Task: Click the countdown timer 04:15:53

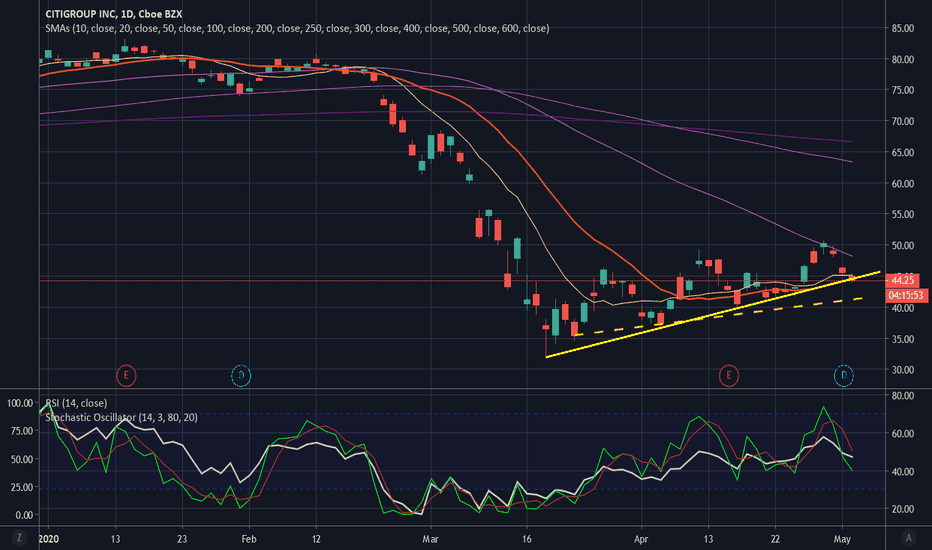Action: [x=906, y=295]
